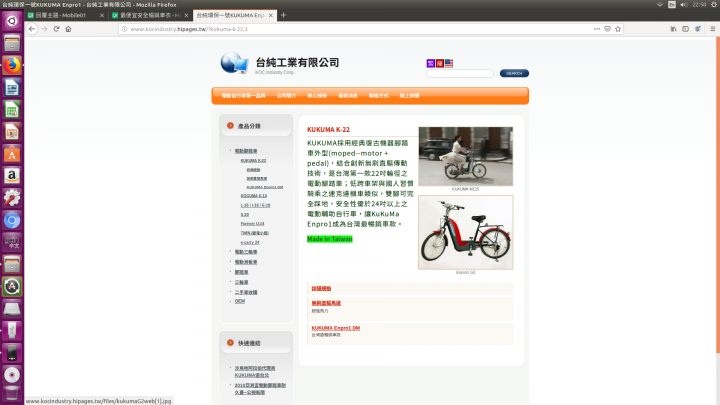720x405 pixels.
Task: Open the KUKUMA Enpro1 DM red link
Action: tap(336, 328)
